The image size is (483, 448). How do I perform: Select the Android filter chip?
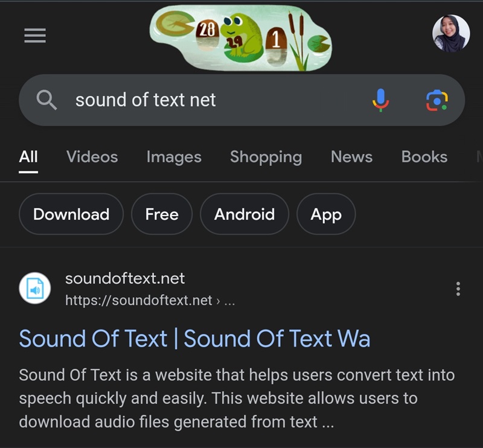(x=245, y=214)
